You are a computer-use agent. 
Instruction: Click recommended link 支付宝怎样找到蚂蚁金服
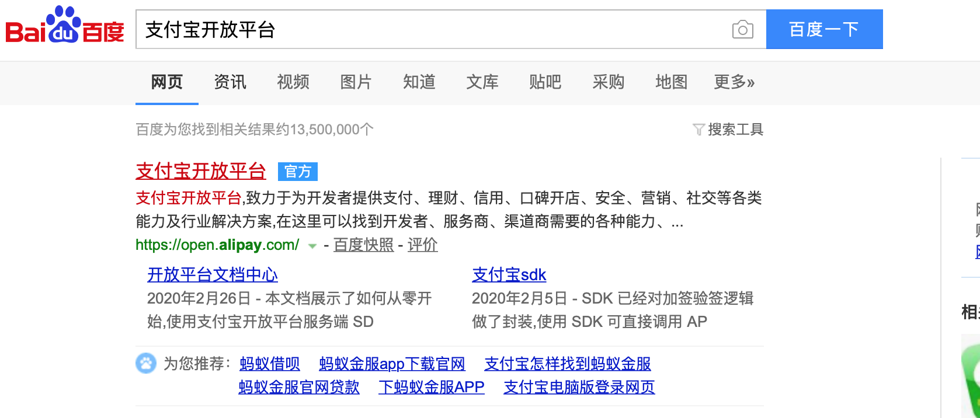pos(568,364)
